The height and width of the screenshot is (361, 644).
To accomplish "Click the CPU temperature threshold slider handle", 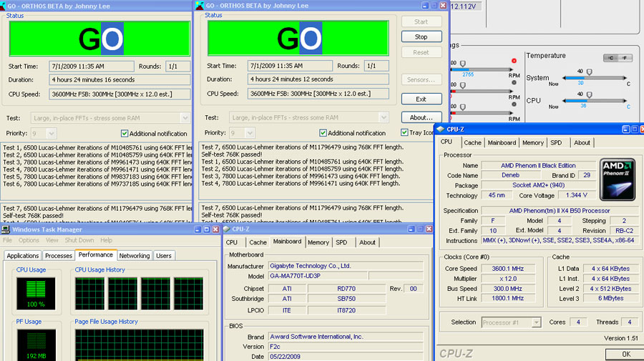I will click(589, 95).
